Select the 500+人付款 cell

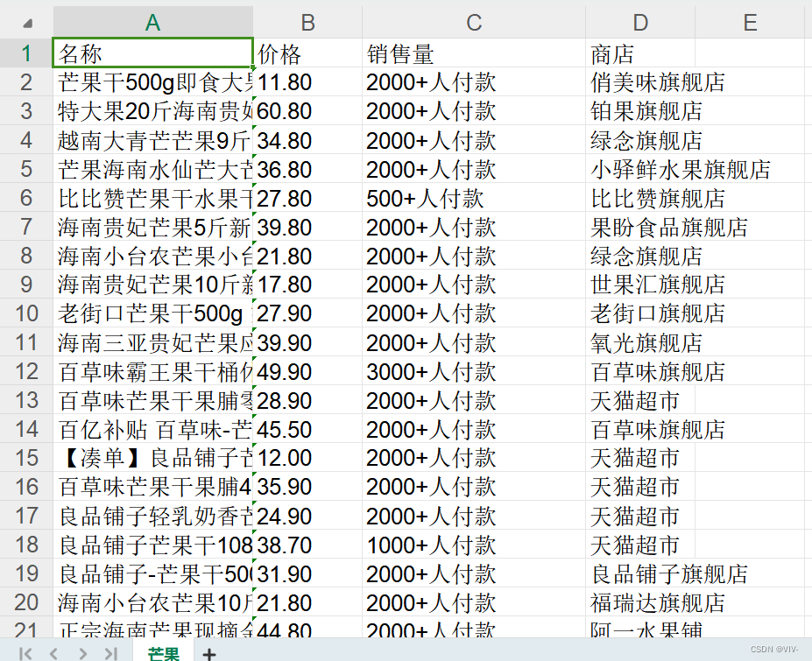point(474,198)
